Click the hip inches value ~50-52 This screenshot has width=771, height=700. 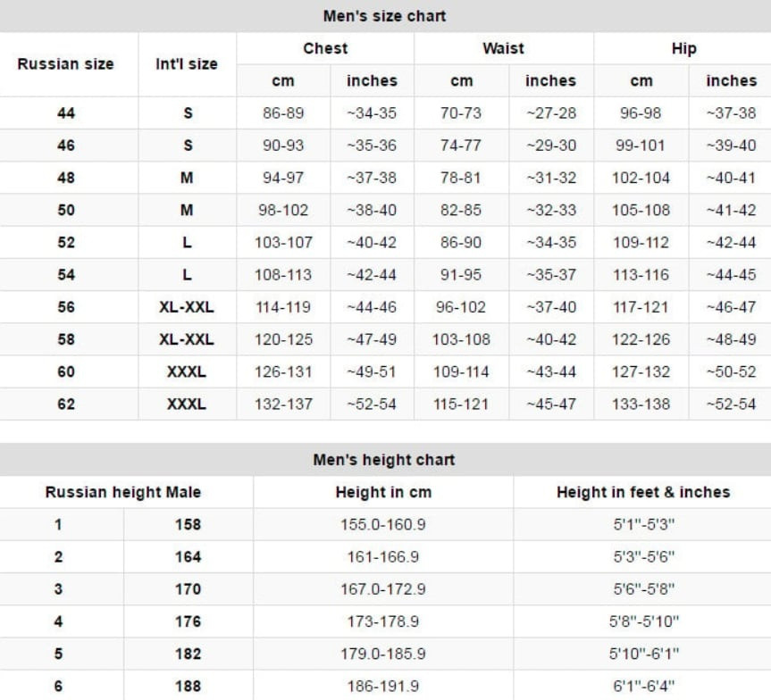coord(731,371)
